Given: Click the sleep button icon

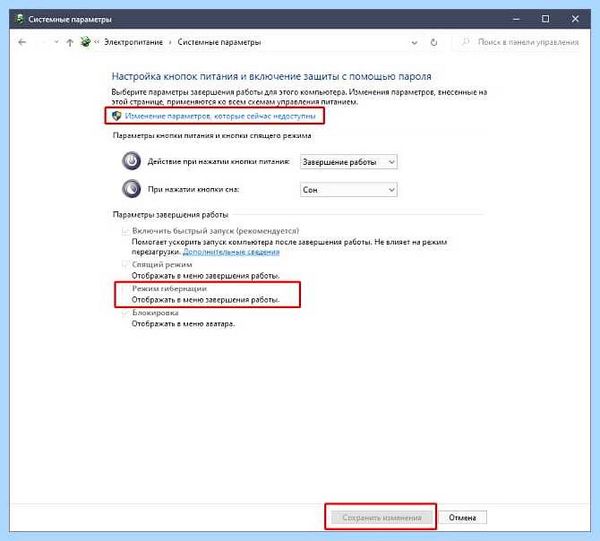Looking at the screenshot, I should pos(131,189).
